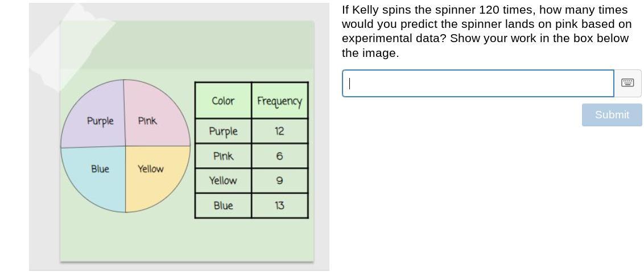Viewport: 644px width, 272px height.
Task: Select the Blue cell in the table
Action: point(223,205)
